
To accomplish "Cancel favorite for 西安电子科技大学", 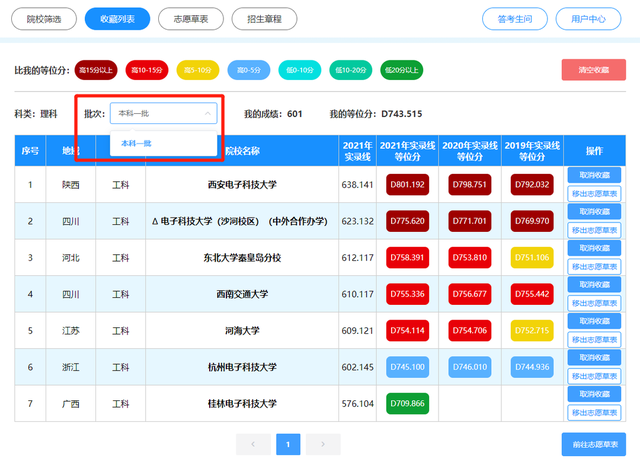I will [594, 175].
